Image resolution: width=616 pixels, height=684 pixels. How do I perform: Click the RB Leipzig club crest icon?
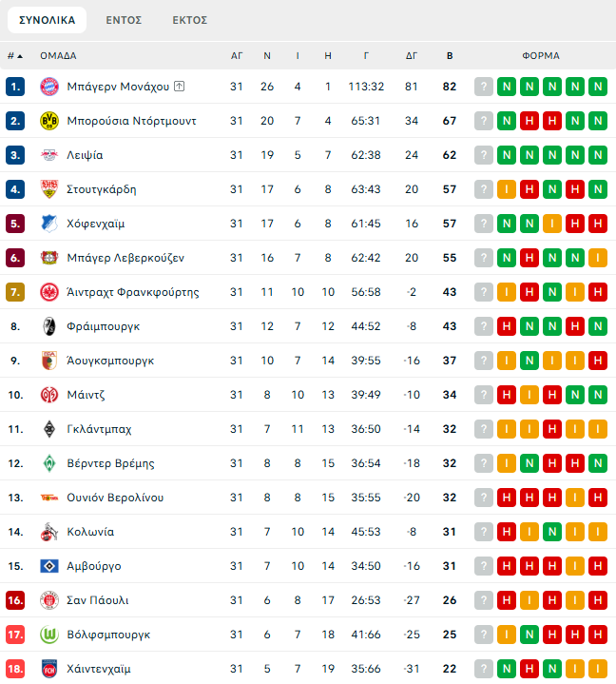tap(49, 155)
